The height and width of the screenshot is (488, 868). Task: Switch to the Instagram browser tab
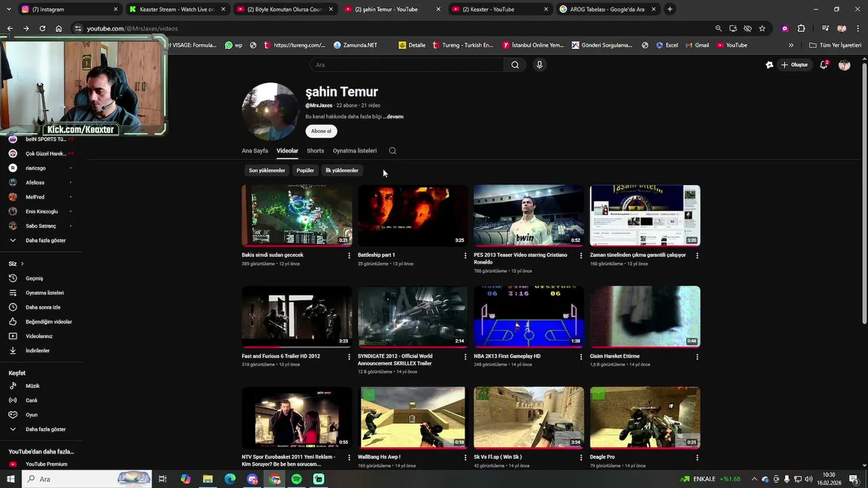(x=68, y=9)
